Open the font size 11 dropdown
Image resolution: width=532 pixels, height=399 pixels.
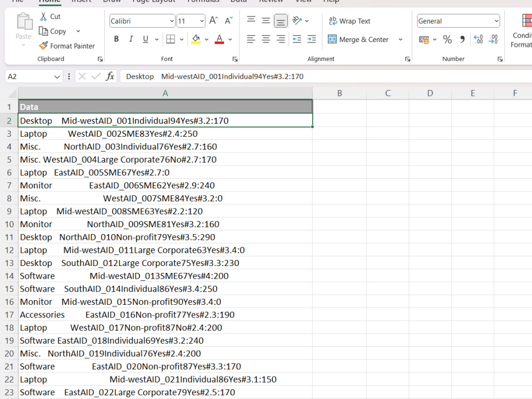tap(202, 21)
